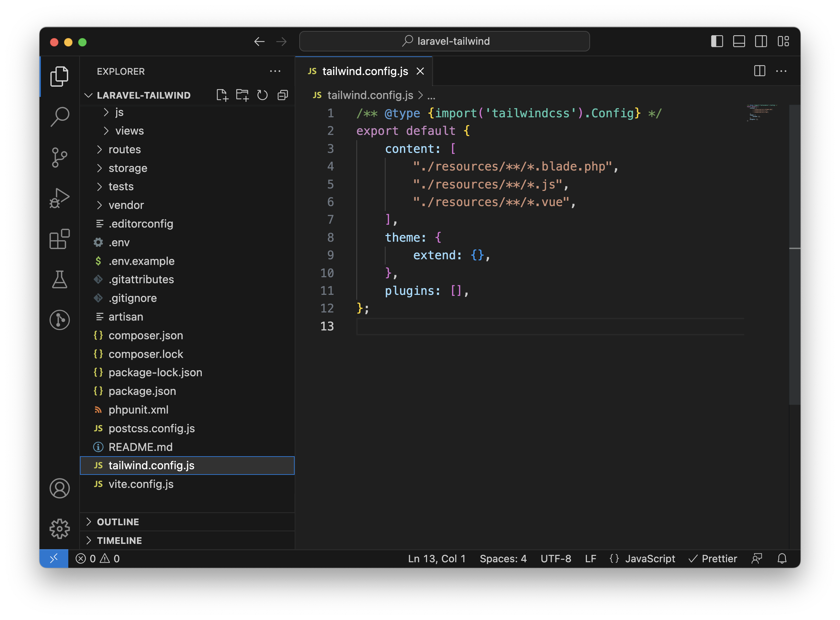Open the Explorer view in activity bar
The width and height of the screenshot is (840, 620).
tap(59, 76)
